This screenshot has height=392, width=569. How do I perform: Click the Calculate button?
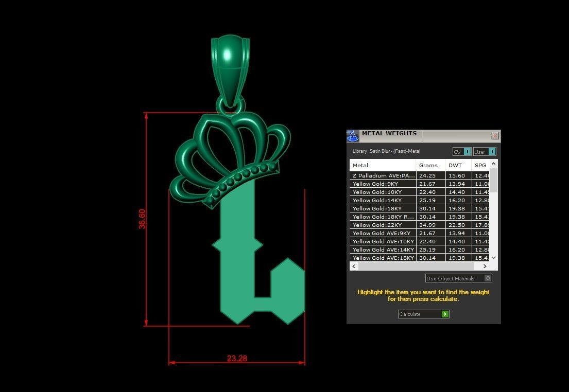click(423, 314)
